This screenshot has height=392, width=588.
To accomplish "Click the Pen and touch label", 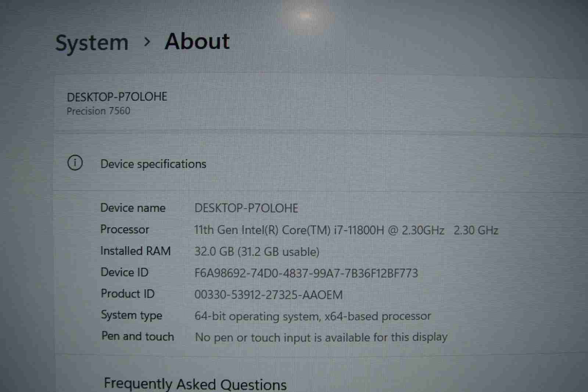I will 137,336.
